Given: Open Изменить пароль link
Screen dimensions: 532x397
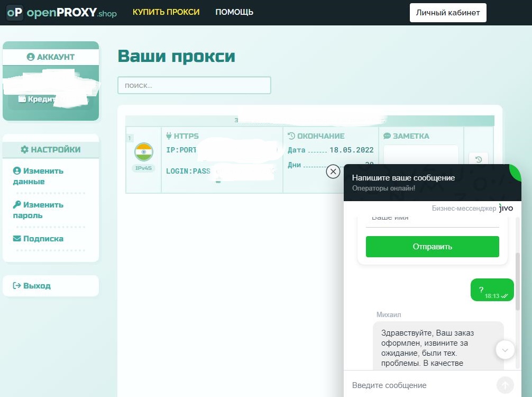Looking at the screenshot, I should point(38,210).
